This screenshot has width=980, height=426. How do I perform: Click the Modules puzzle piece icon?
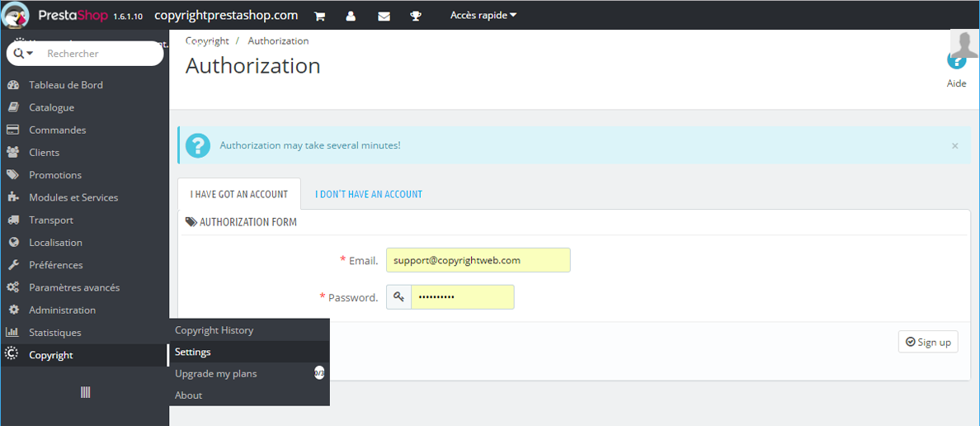coord(12,197)
